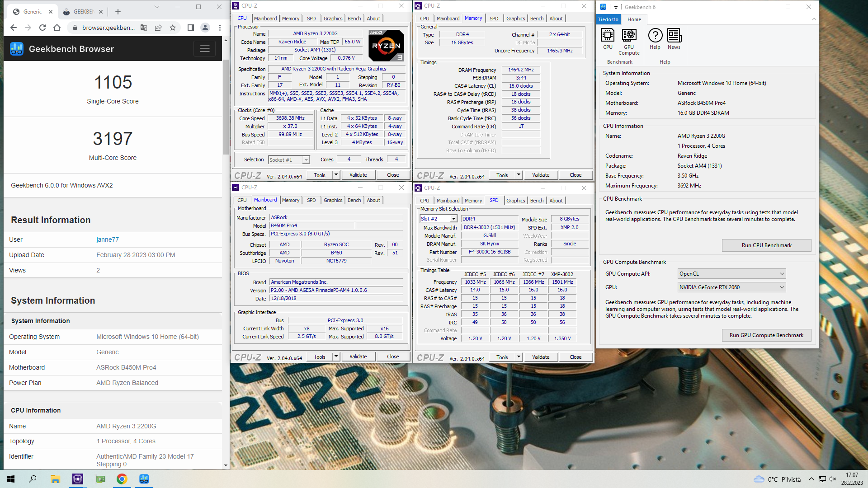Open the GPU Compute API dropdown
Viewport: 868px width, 488px height.
[x=731, y=274]
